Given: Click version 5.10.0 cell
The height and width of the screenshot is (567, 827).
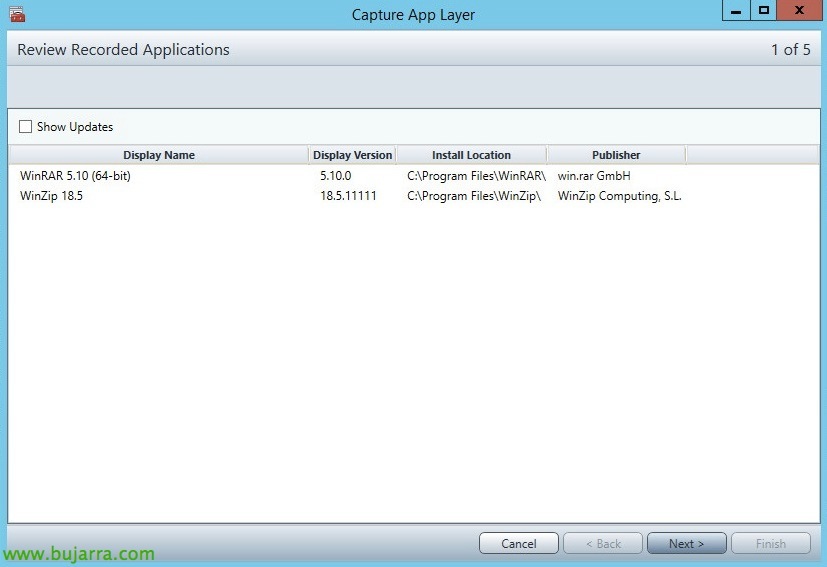Looking at the screenshot, I should [335, 176].
